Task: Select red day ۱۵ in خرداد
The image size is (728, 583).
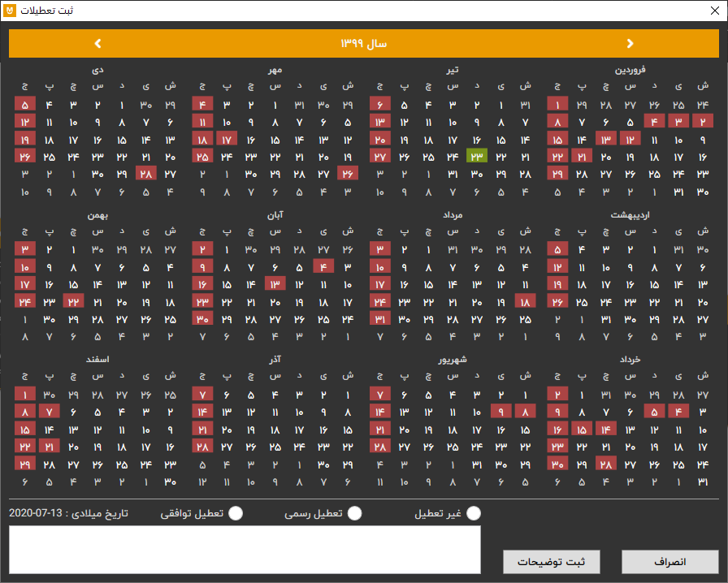Action: (582, 430)
